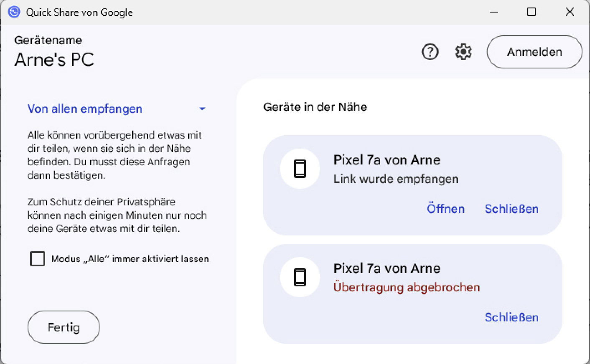The width and height of the screenshot is (590, 364).
Task: Open the settings gear icon
Action: coord(463,52)
